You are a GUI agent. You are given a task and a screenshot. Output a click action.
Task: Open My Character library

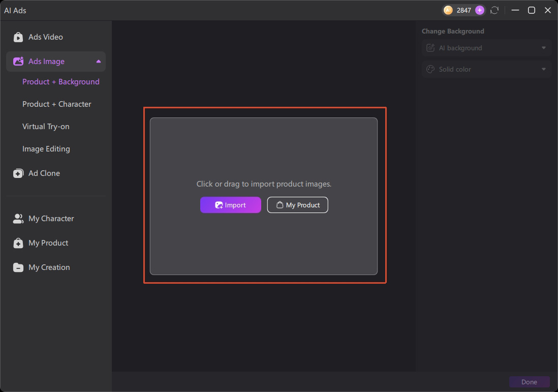[x=56, y=219]
